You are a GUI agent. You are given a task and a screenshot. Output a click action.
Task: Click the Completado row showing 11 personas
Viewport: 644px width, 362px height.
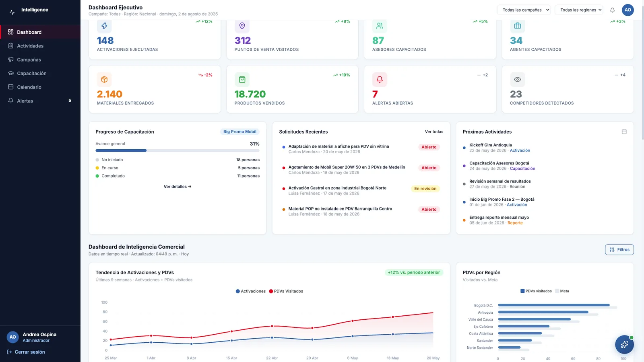(x=178, y=176)
